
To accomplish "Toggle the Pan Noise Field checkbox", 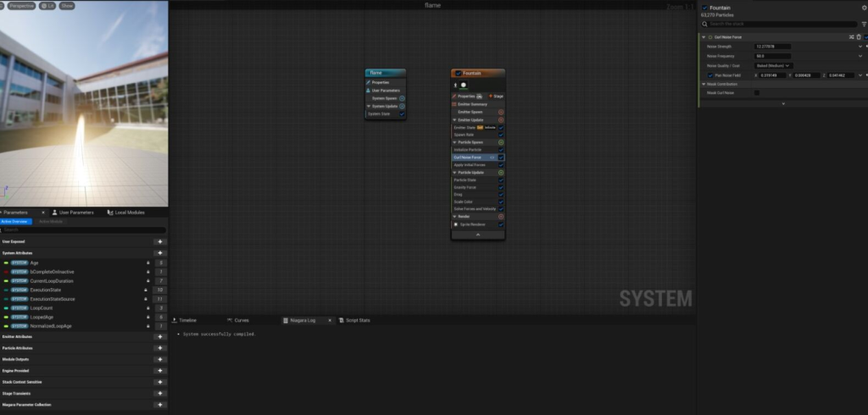I will click(710, 75).
